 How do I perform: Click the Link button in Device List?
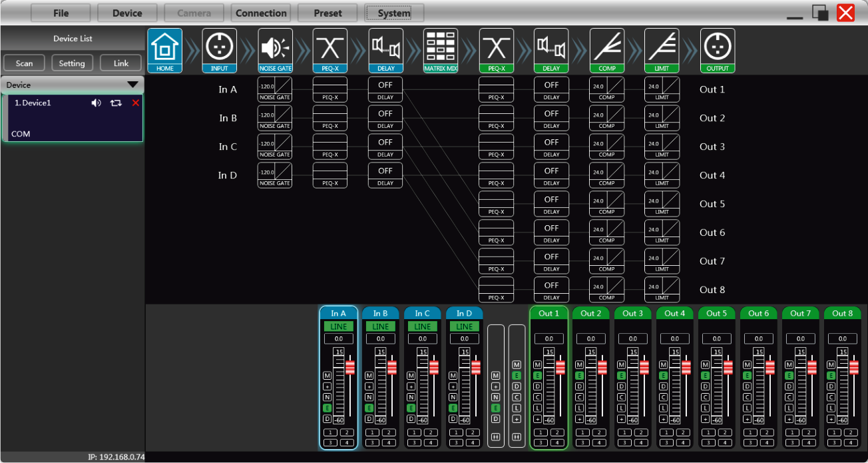[120, 63]
